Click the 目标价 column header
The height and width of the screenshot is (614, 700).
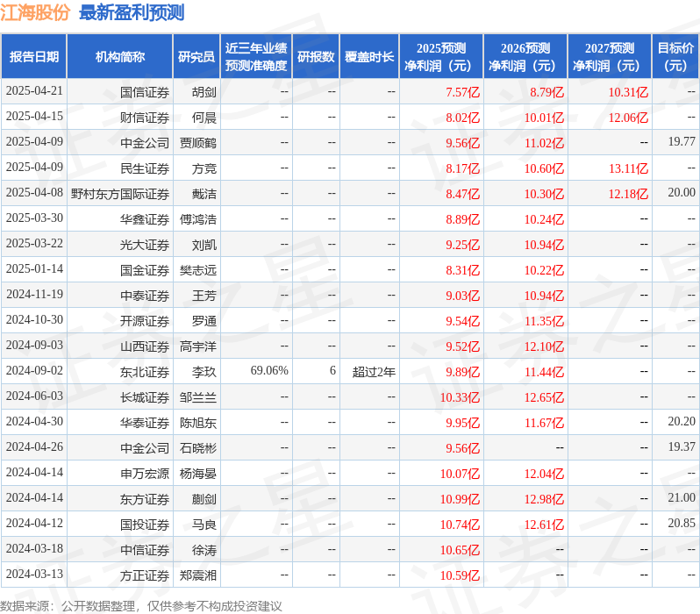(675, 57)
